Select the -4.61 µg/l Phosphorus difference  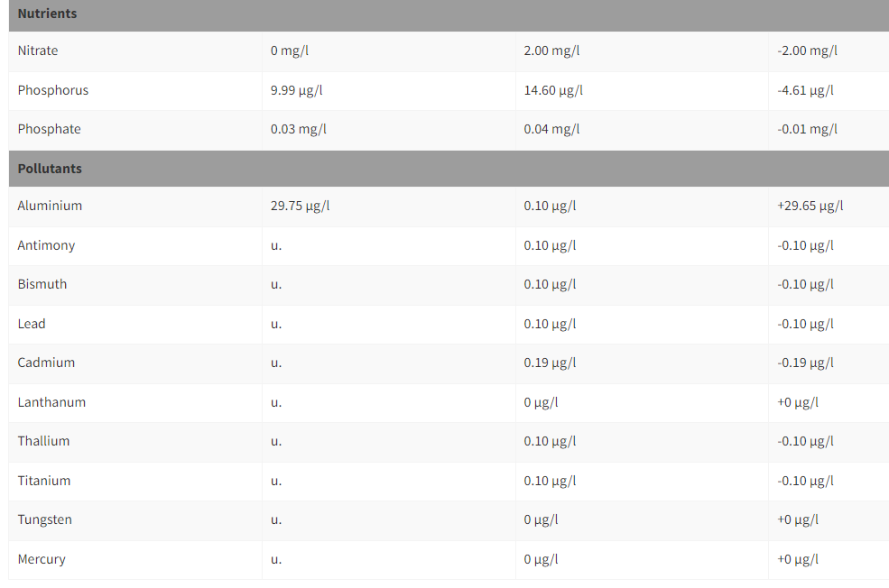pos(805,90)
